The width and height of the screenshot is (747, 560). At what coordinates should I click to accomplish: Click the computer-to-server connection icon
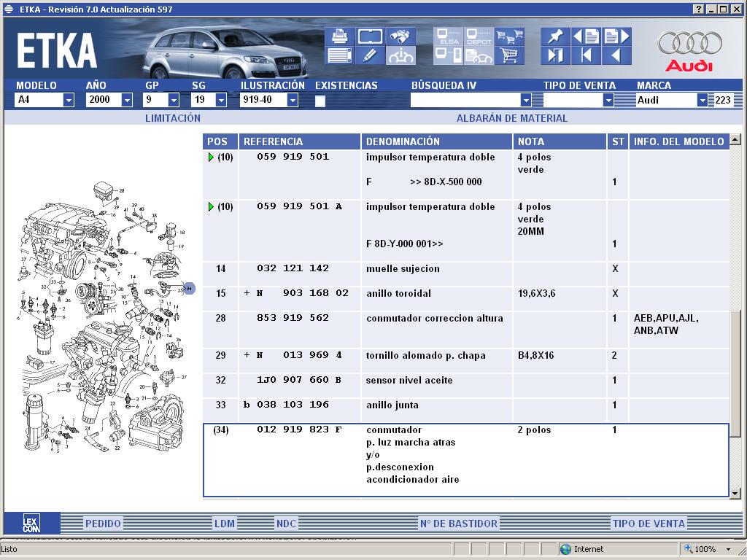(449, 55)
